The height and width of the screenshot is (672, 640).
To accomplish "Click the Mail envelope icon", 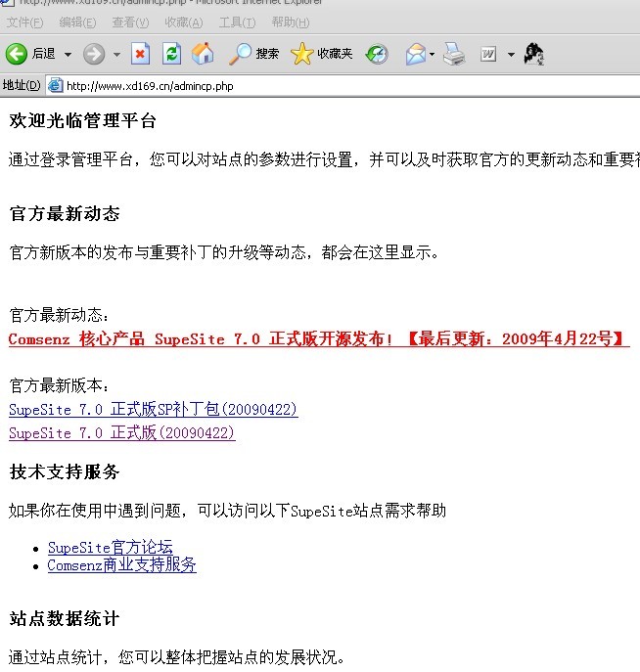I will (416, 55).
